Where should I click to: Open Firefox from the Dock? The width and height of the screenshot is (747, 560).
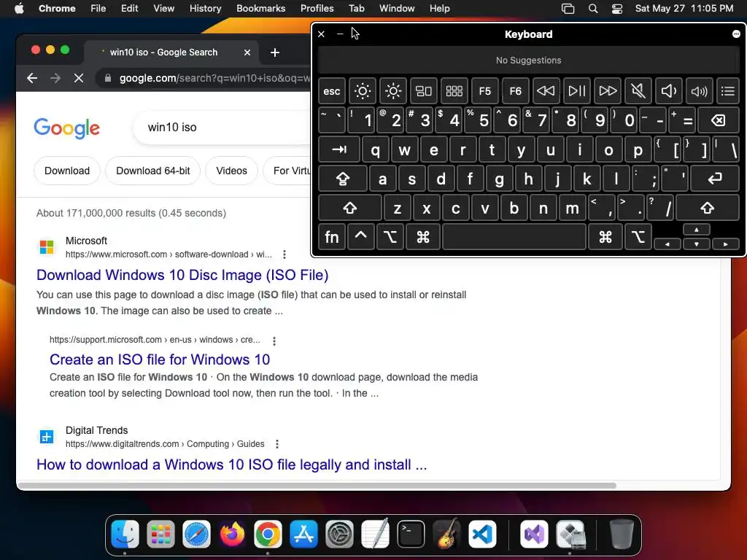tap(232, 534)
